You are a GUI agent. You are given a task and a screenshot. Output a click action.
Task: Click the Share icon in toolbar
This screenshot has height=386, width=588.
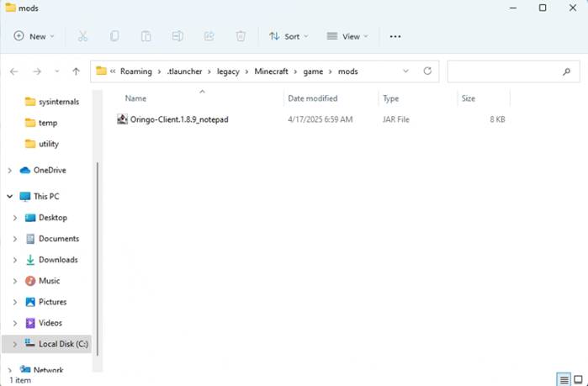[209, 36]
